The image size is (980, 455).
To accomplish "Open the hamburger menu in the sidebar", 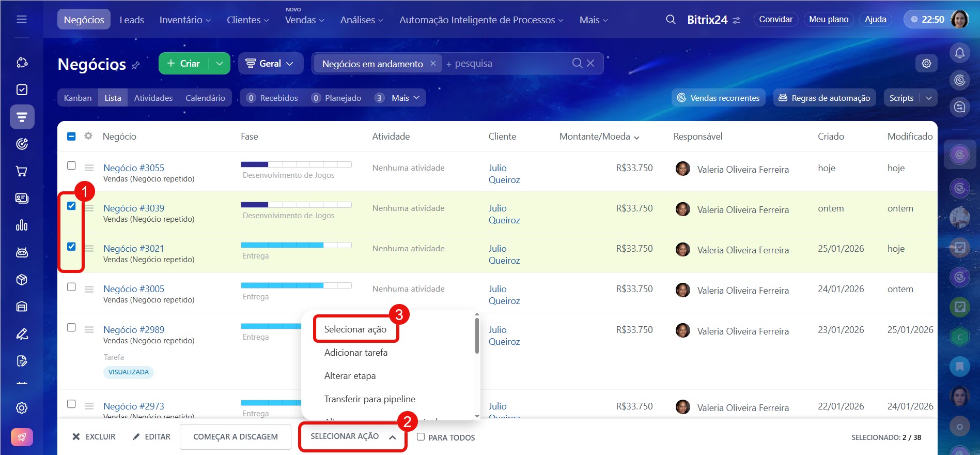I will [22, 19].
